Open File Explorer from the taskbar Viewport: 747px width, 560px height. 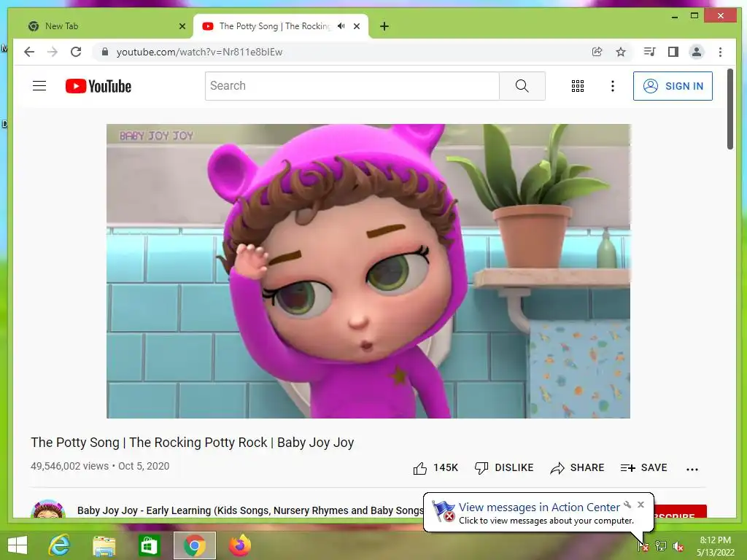(104, 545)
